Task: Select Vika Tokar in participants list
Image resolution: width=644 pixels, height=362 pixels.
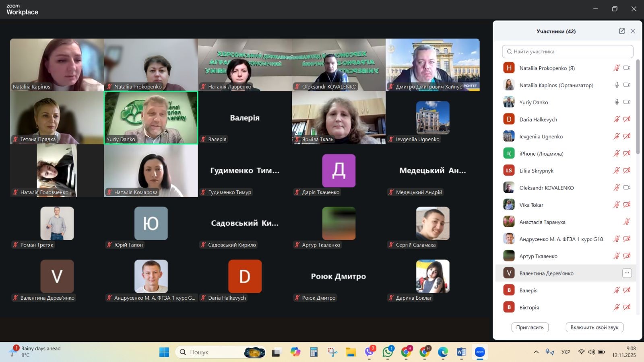Action: coord(531,205)
